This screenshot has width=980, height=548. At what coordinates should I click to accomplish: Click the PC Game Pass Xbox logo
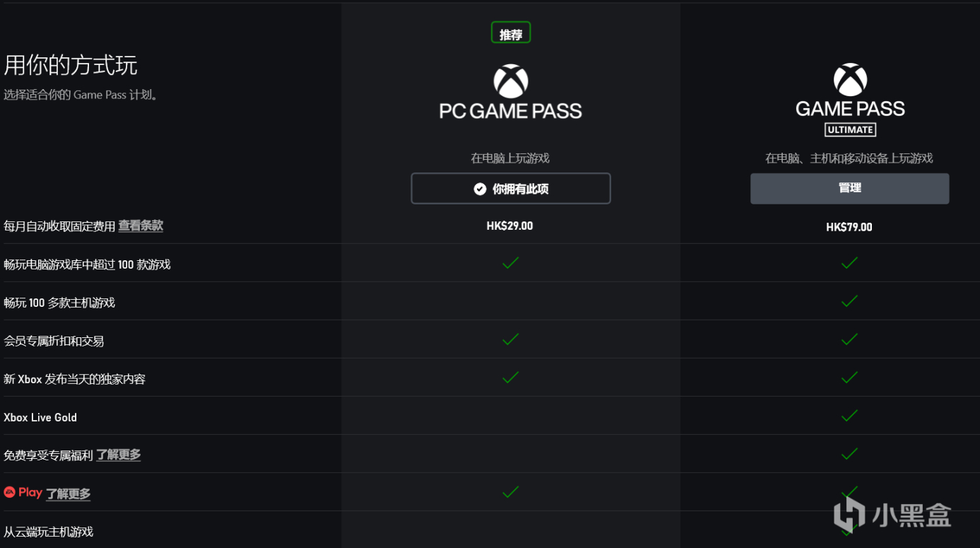510,81
